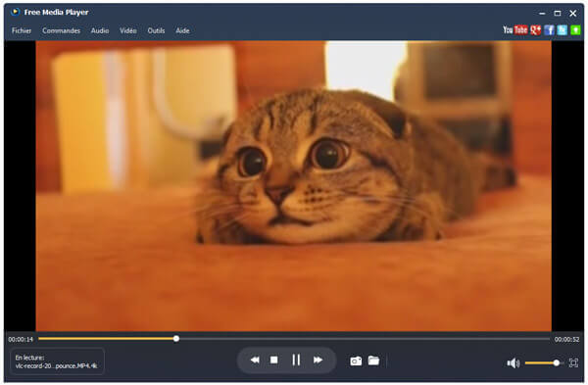Image resolution: width=588 pixels, height=385 pixels.
Task: Mute audio via the speaker icon
Action: 513,362
